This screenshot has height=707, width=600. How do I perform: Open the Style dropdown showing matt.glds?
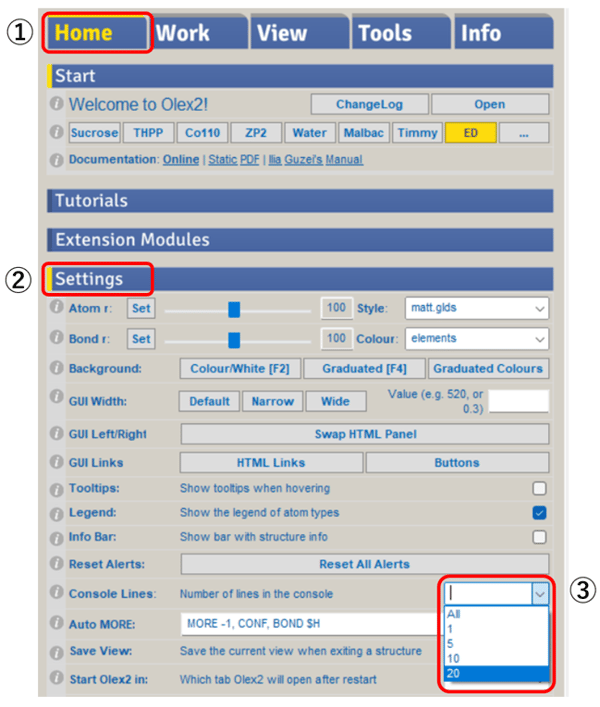point(477,308)
